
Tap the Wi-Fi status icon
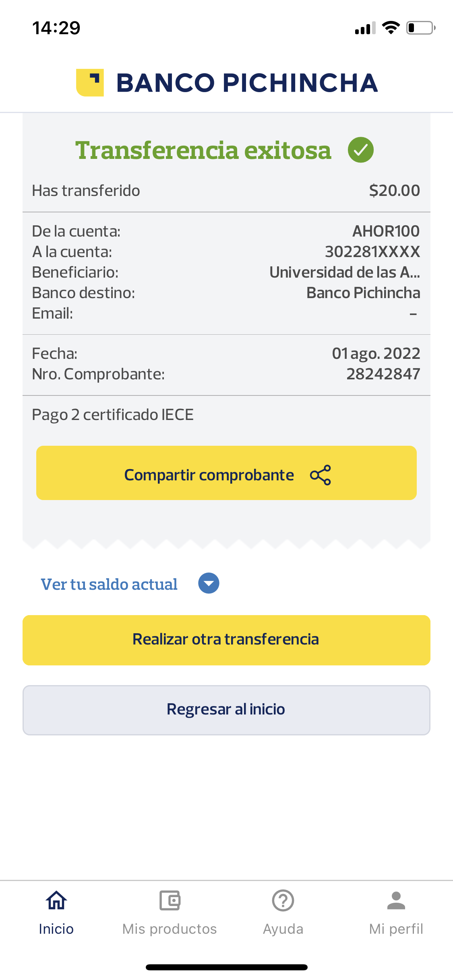[x=391, y=28]
